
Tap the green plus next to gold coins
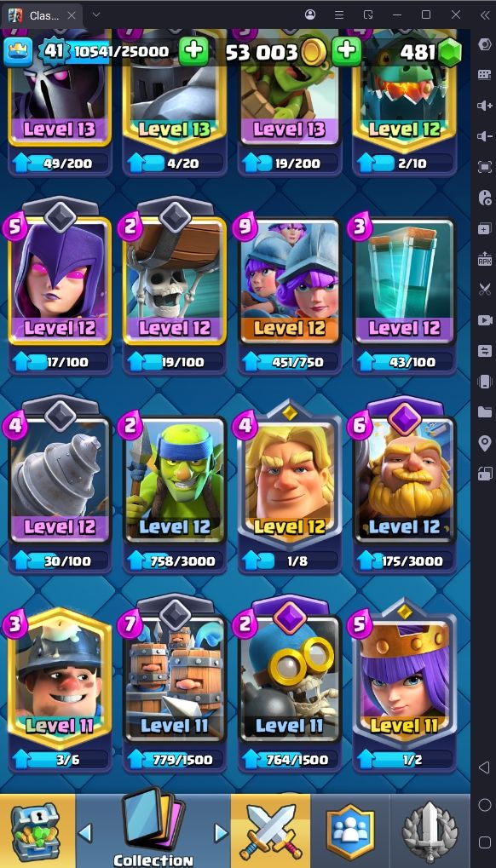tap(347, 51)
